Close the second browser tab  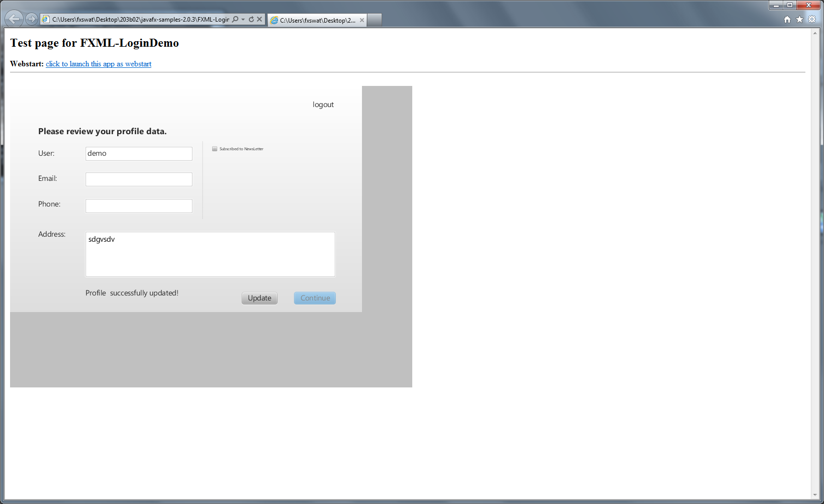361,20
